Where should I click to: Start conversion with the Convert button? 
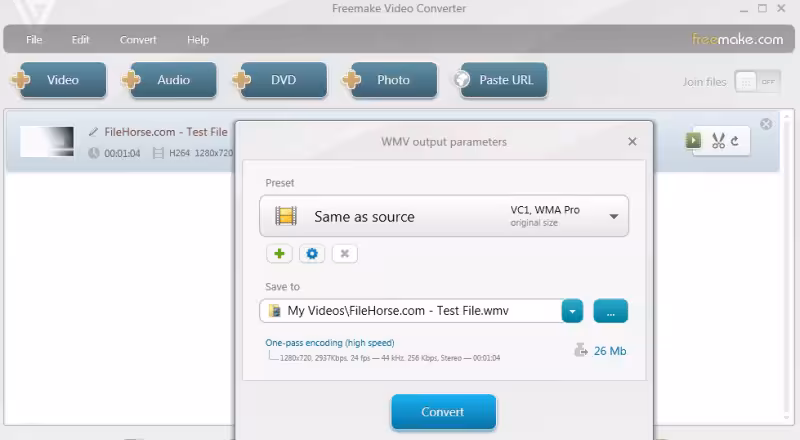pyautogui.click(x=443, y=412)
